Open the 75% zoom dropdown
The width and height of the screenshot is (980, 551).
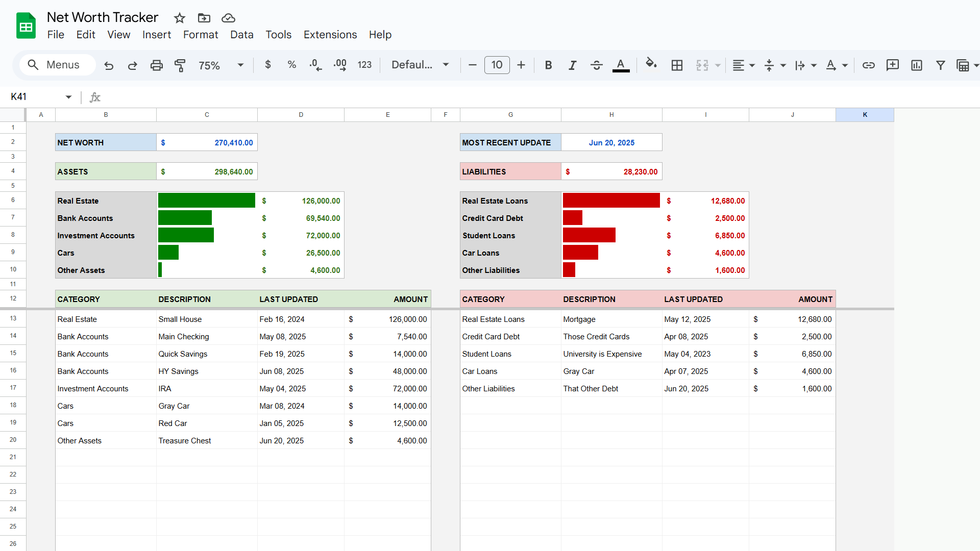pos(221,65)
